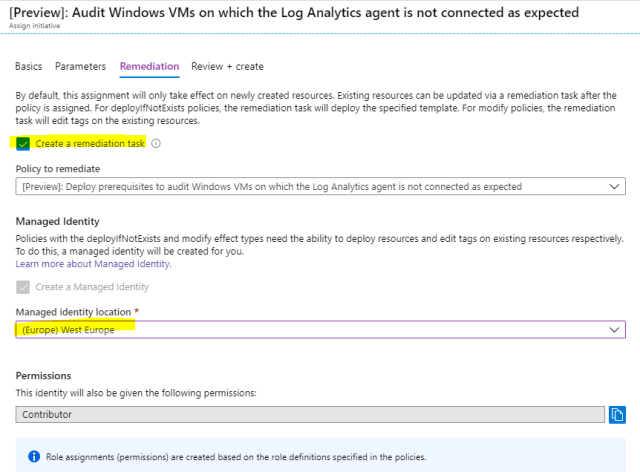Toggle the Create a Managed Identity checkbox
The image size is (640, 472).
tap(23, 287)
